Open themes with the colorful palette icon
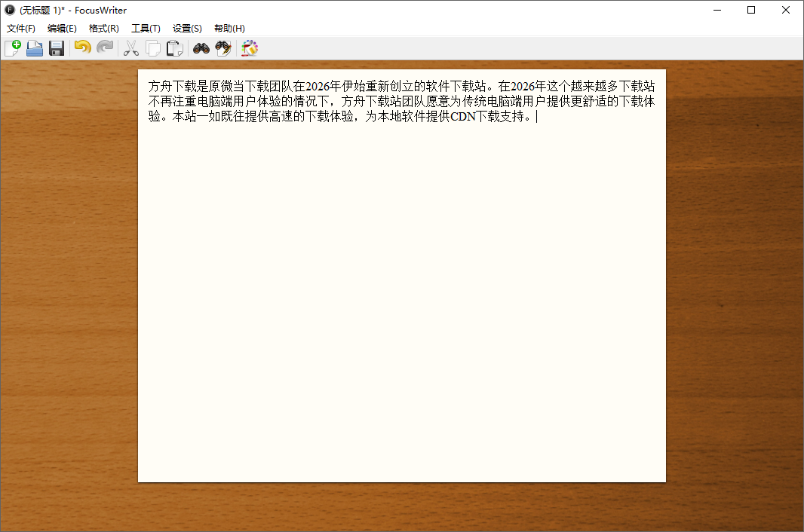804x532 pixels. pyautogui.click(x=249, y=48)
